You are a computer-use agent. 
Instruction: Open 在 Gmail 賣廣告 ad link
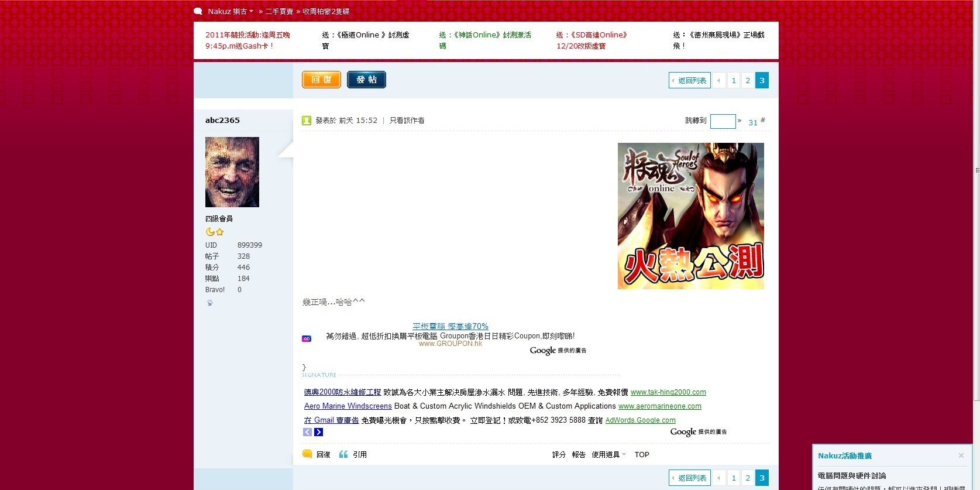(x=331, y=420)
